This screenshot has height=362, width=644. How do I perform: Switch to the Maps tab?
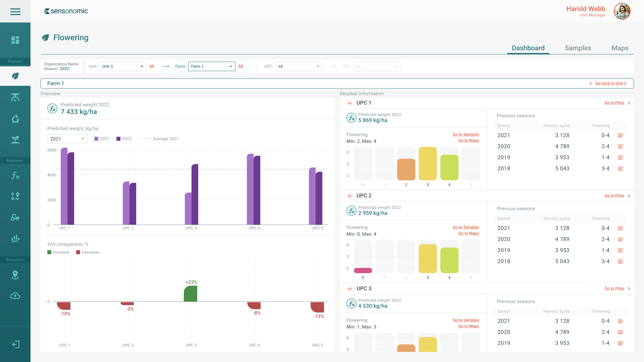coord(620,48)
